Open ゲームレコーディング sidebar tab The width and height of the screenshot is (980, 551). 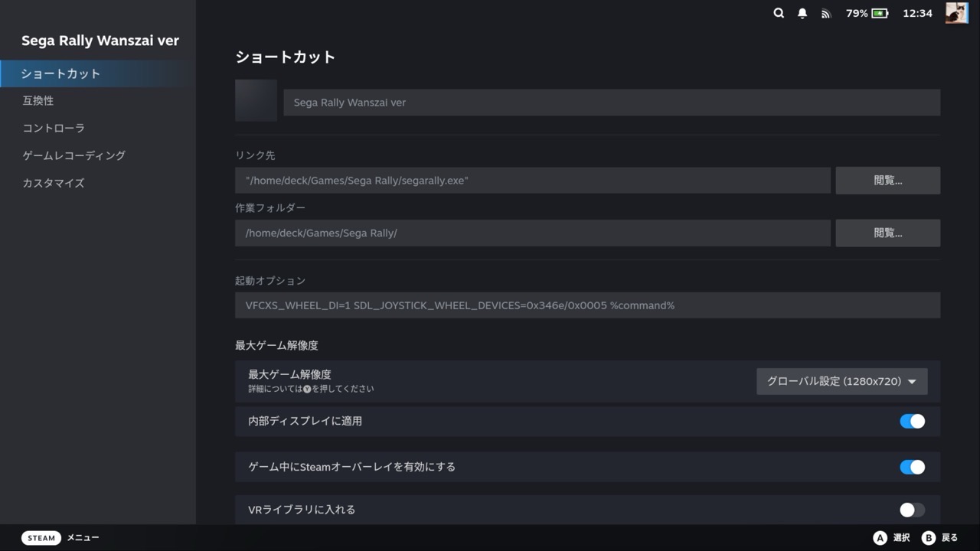click(x=98, y=155)
